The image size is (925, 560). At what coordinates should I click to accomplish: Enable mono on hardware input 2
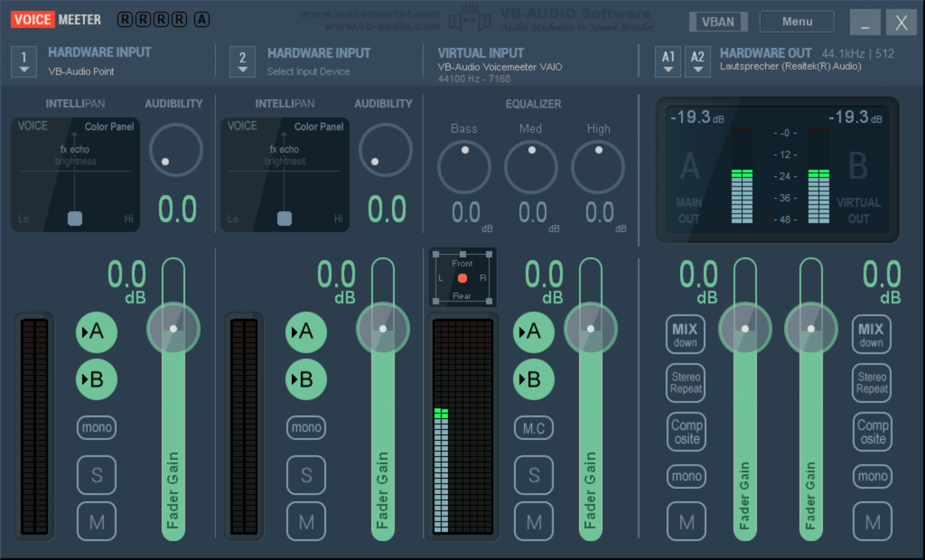click(x=306, y=428)
